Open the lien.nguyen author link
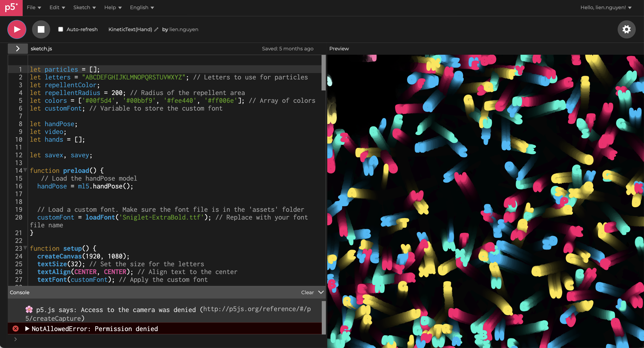 [184, 30]
